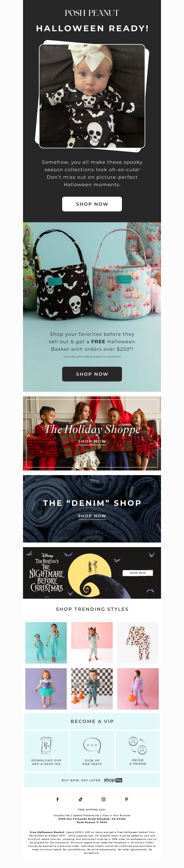Viewport: 184px width, 868px height.
Task: Open the Instagram social icon
Action: click(103, 799)
